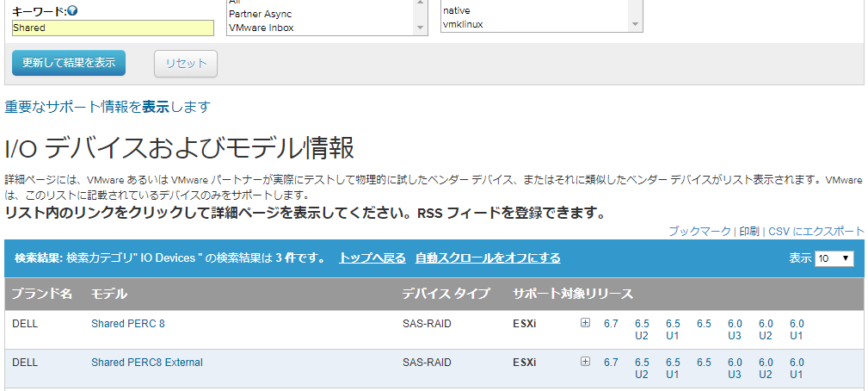Click the 6.7 release link for Shared PERC8 External

pyautogui.click(x=611, y=363)
